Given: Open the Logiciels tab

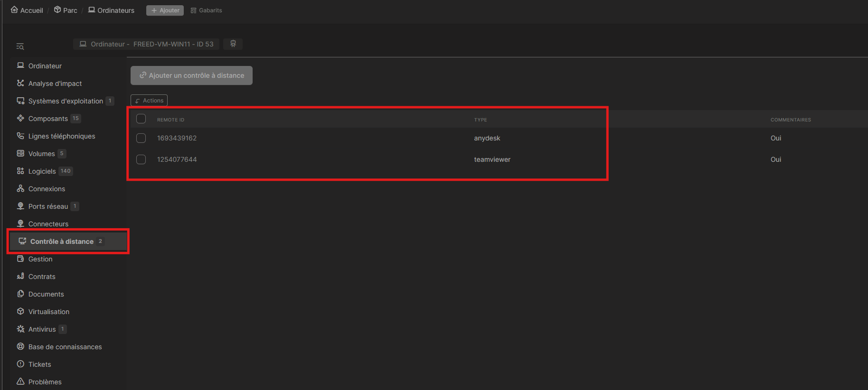Looking at the screenshot, I should coord(42,171).
